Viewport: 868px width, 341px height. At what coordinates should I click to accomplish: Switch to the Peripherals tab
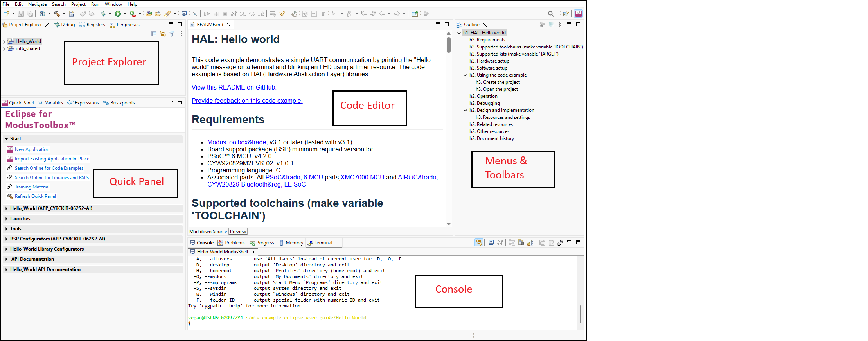point(124,25)
